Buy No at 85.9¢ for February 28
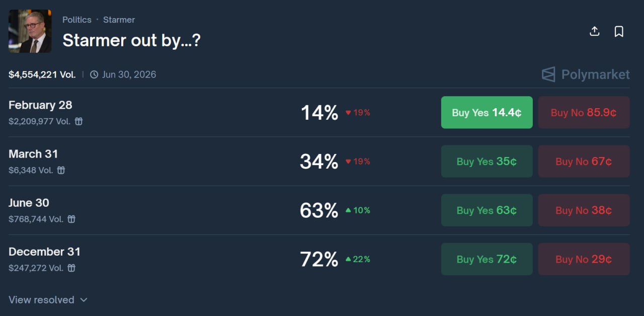 pos(584,112)
